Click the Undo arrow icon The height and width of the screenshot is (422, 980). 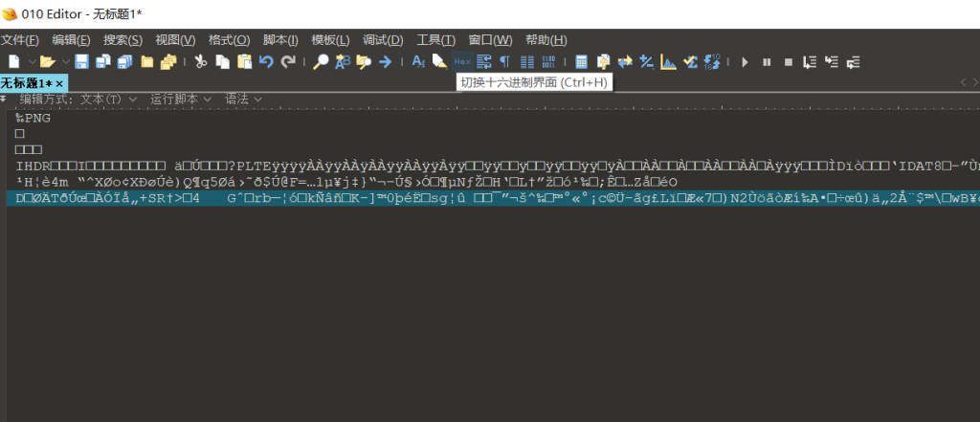(266, 61)
